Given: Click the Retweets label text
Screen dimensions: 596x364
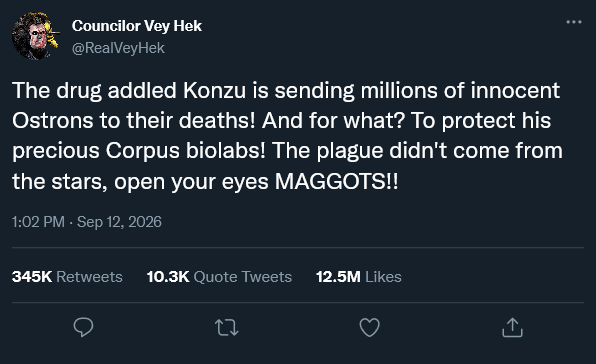Looking at the screenshot, I should (89, 277).
